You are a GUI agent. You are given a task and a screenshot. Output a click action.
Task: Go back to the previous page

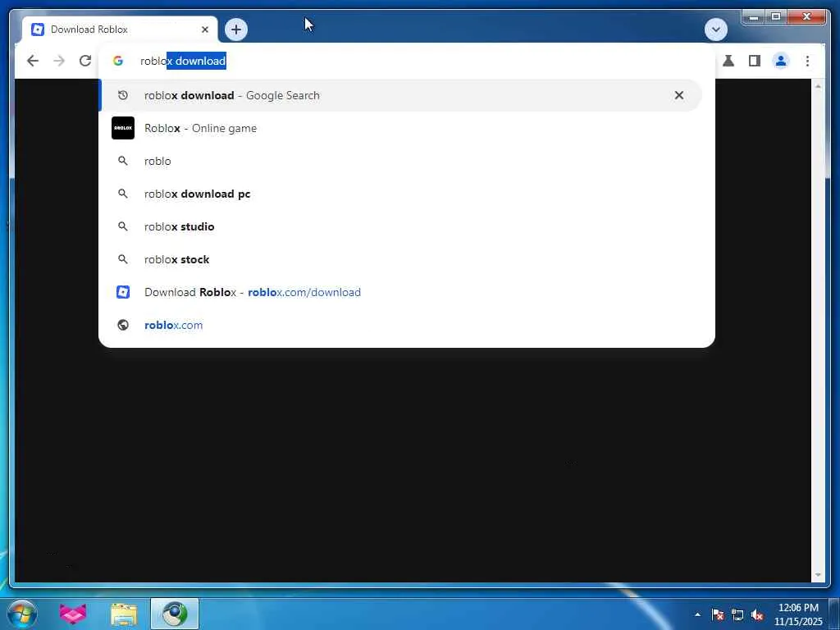pyautogui.click(x=33, y=61)
